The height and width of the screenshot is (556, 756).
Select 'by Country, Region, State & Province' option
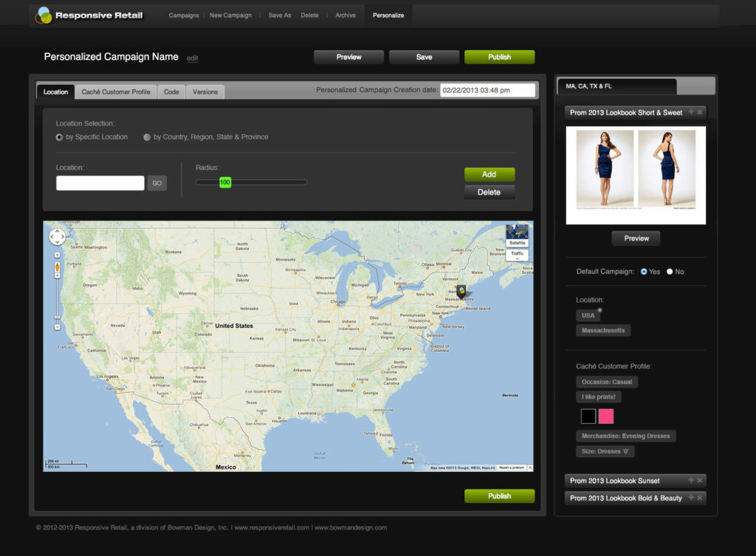click(x=147, y=137)
